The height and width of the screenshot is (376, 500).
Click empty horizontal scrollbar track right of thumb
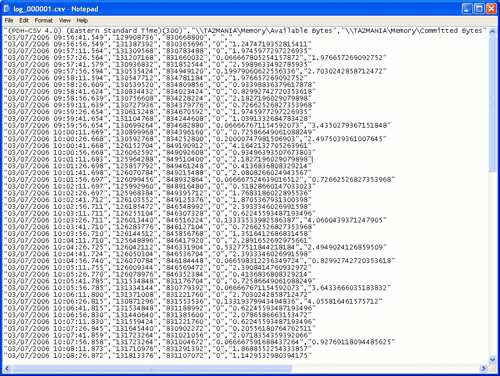pyautogui.click(x=386, y=368)
